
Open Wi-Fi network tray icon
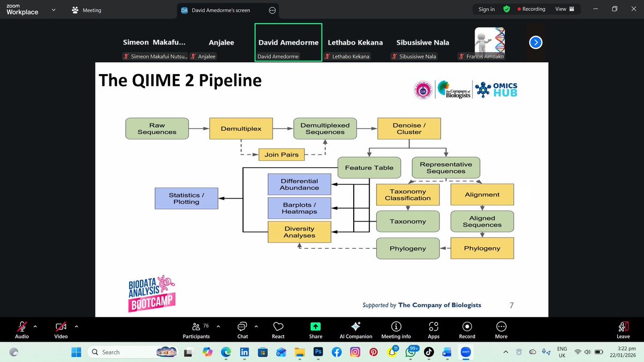[578, 352]
